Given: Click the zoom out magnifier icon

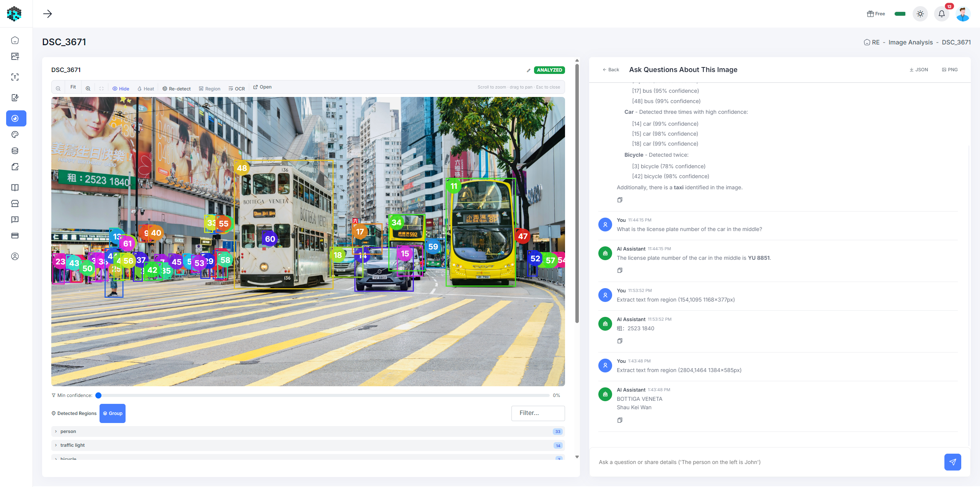Looking at the screenshot, I should (58, 89).
